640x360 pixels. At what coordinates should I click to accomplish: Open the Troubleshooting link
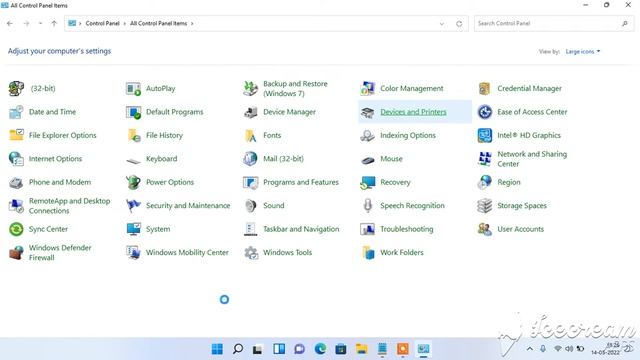(407, 229)
